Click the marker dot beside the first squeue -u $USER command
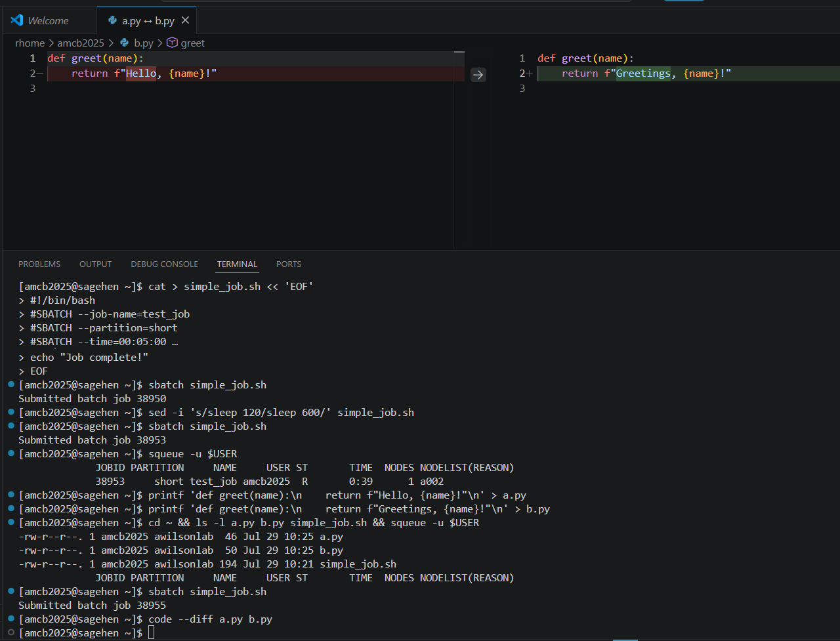 pos(11,454)
